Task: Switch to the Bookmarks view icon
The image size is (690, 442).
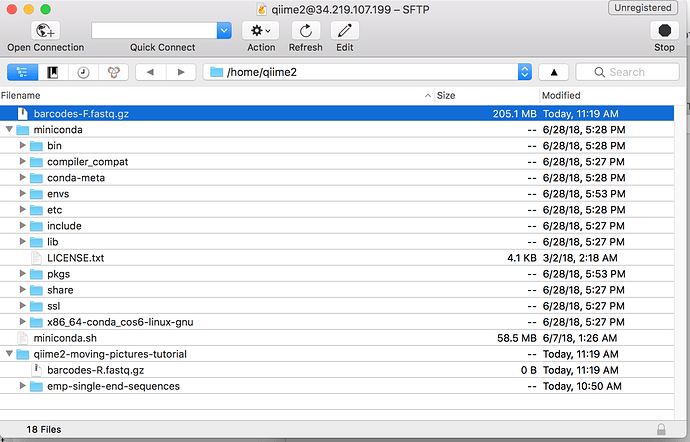Action: (53, 72)
